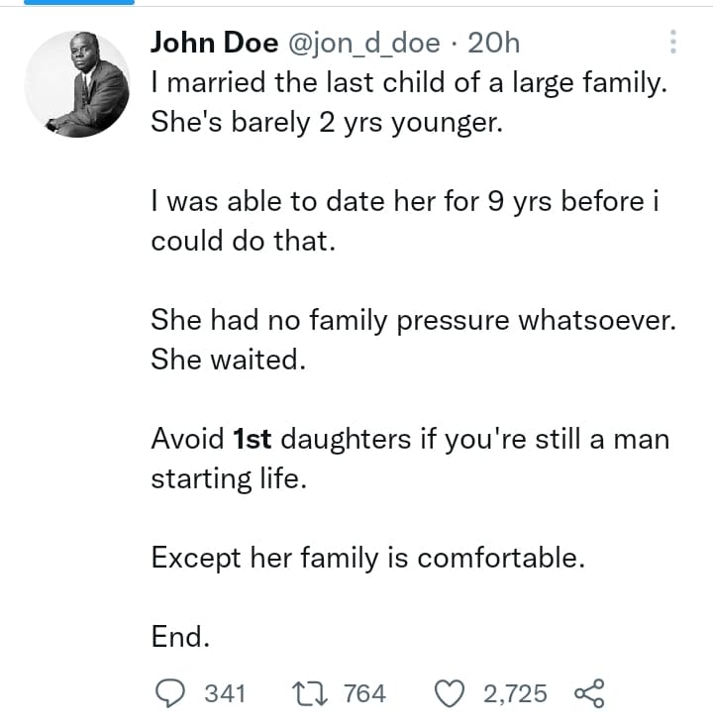The height and width of the screenshot is (728, 713).
Task: Select the blue active tab indicator at top
Action: click(79, 2)
